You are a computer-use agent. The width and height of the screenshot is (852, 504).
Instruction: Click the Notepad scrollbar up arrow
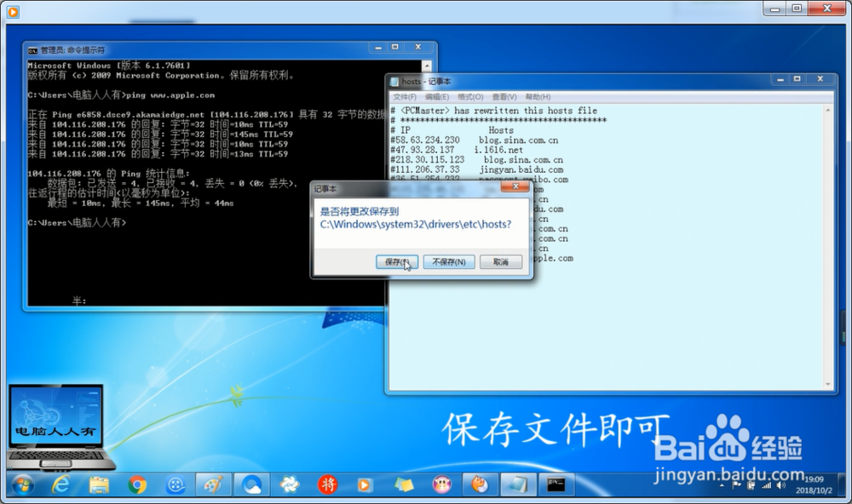[828, 111]
